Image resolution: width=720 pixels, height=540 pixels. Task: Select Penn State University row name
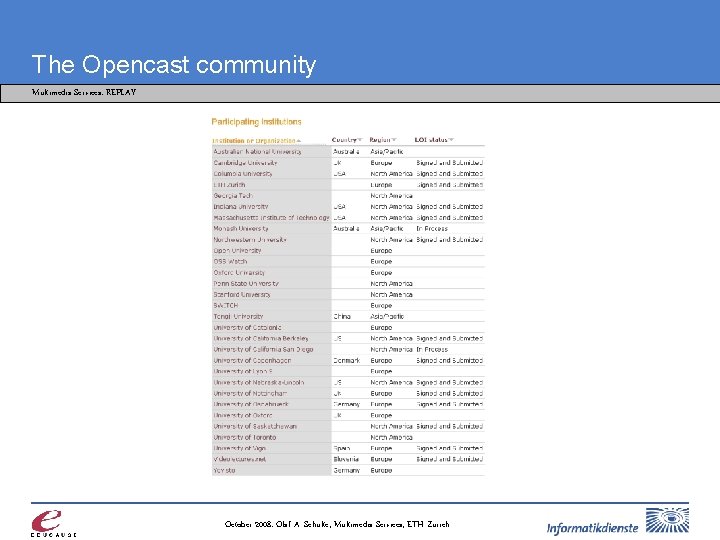point(246,283)
